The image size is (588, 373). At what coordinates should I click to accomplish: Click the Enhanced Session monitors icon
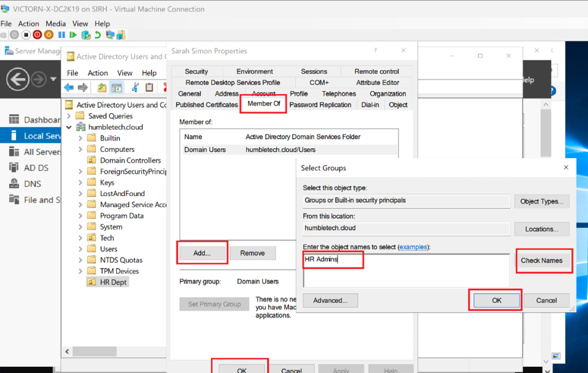click(x=110, y=35)
